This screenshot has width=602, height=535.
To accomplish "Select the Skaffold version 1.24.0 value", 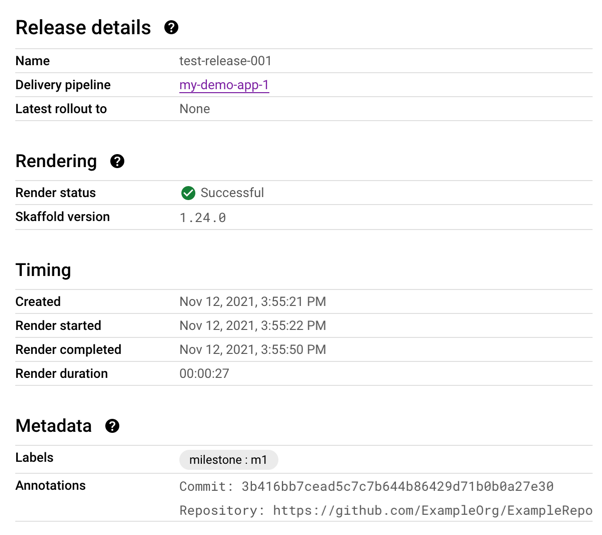I will 203,217.
